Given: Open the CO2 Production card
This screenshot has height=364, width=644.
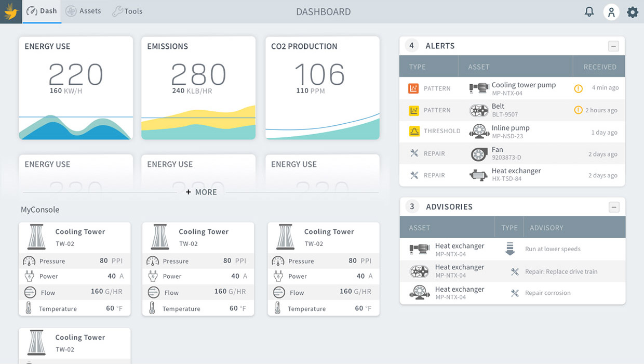Looking at the screenshot, I should [322, 87].
